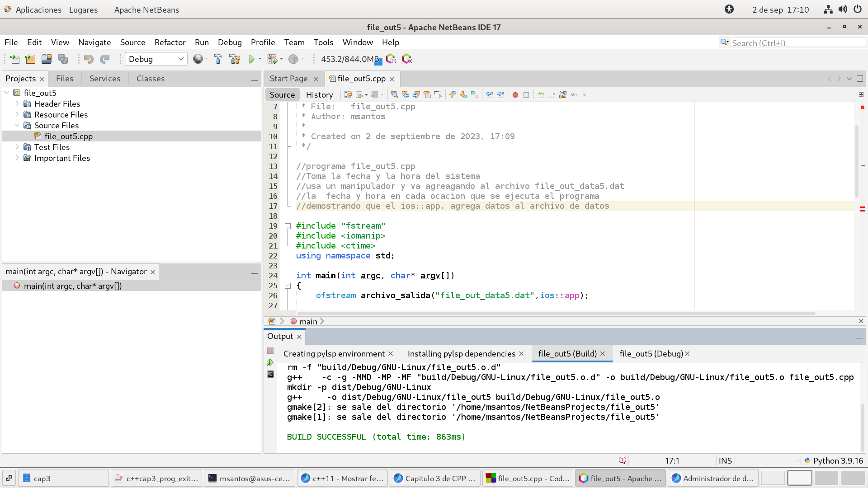Click the Build Project hammer icon
The image size is (868, 488).
point(218,59)
